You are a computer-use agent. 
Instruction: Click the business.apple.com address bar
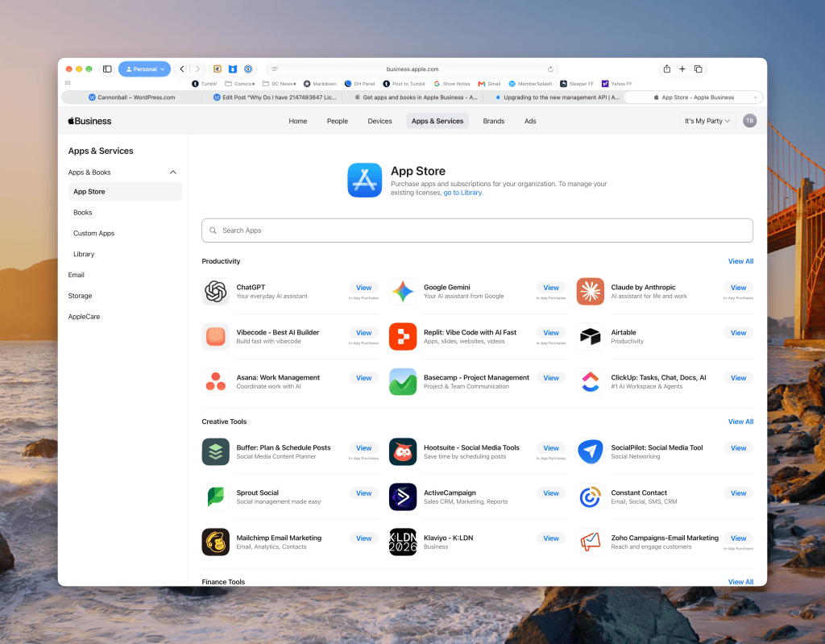412,69
